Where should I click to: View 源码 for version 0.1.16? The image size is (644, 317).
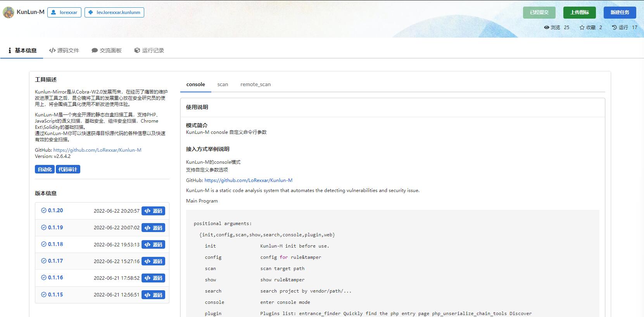pyautogui.click(x=153, y=278)
